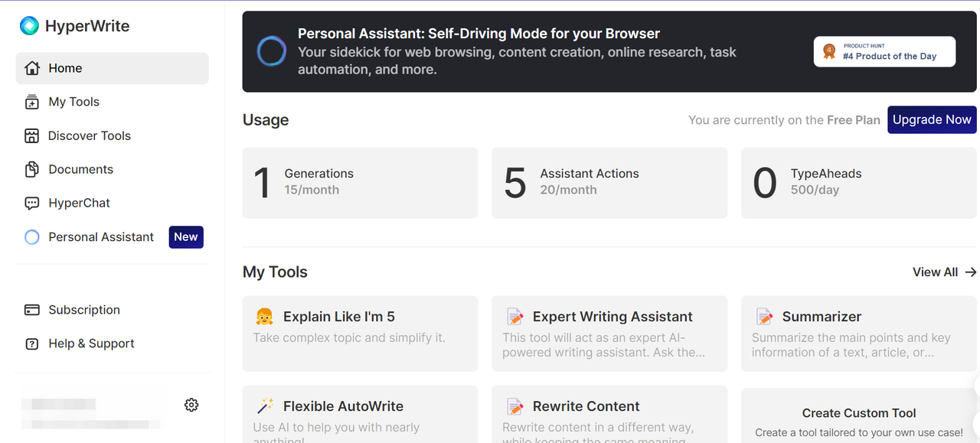Screen dimensions: 980x443
Task: Click the '500/day' TypeAheads limit text
Action: tap(815, 190)
